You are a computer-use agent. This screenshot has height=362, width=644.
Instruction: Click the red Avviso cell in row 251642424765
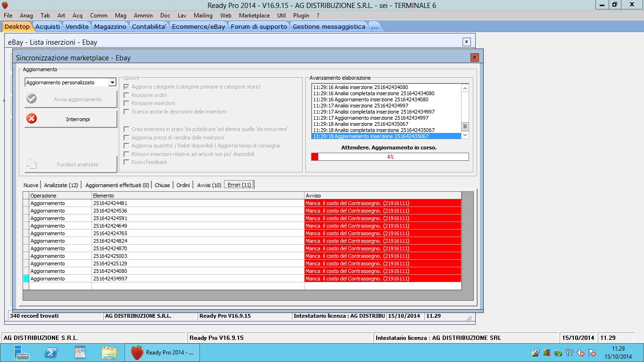tap(383, 233)
